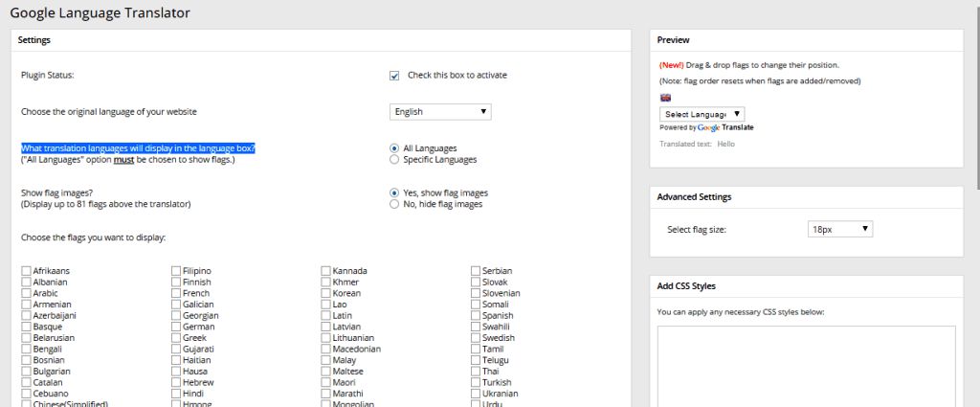Click inside the Add CSS Styles textarea

click(x=806, y=364)
